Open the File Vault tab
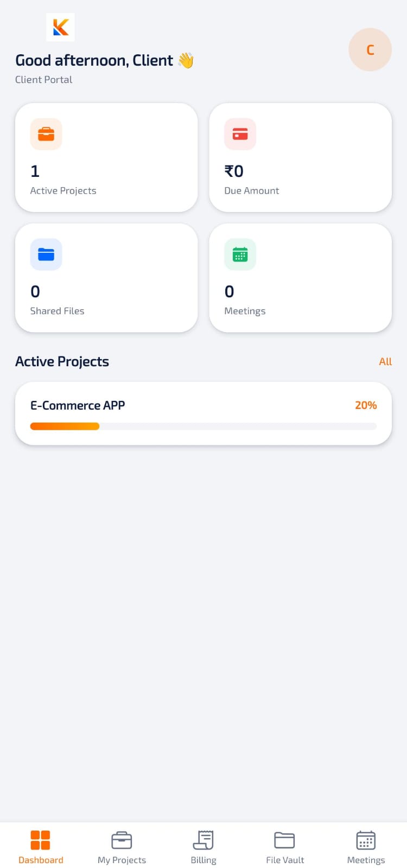 tap(285, 847)
